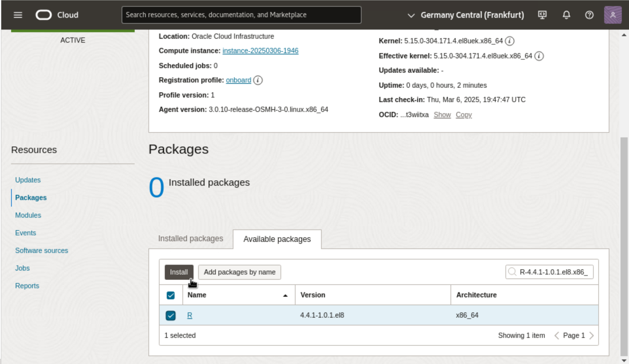629x364 pixels.
Task: Open the hamburger navigation menu
Action: pyautogui.click(x=18, y=15)
